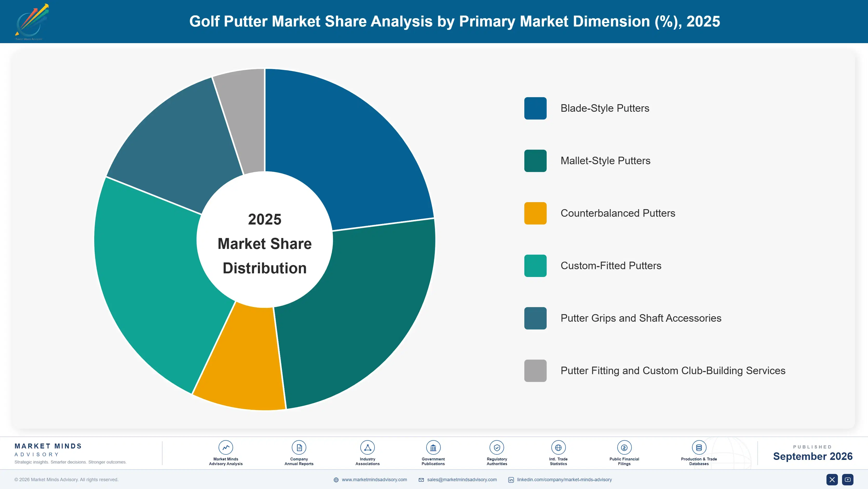Click the Production & Trade Databases icon
868x489 pixels.
point(699,447)
